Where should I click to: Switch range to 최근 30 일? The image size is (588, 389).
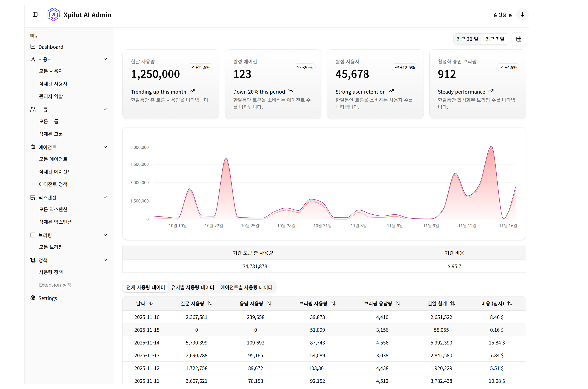click(x=467, y=39)
